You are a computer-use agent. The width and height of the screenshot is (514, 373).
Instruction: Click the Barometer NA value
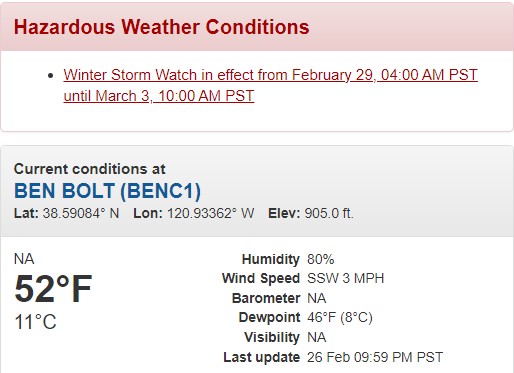[317, 298]
